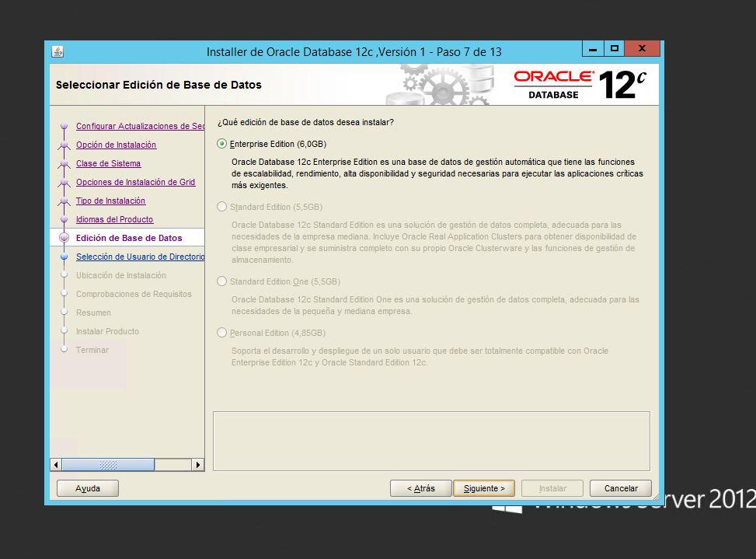Click Selección de Usuario step bullet icon
Image resolution: width=756 pixels, height=559 pixels.
[64, 257]
